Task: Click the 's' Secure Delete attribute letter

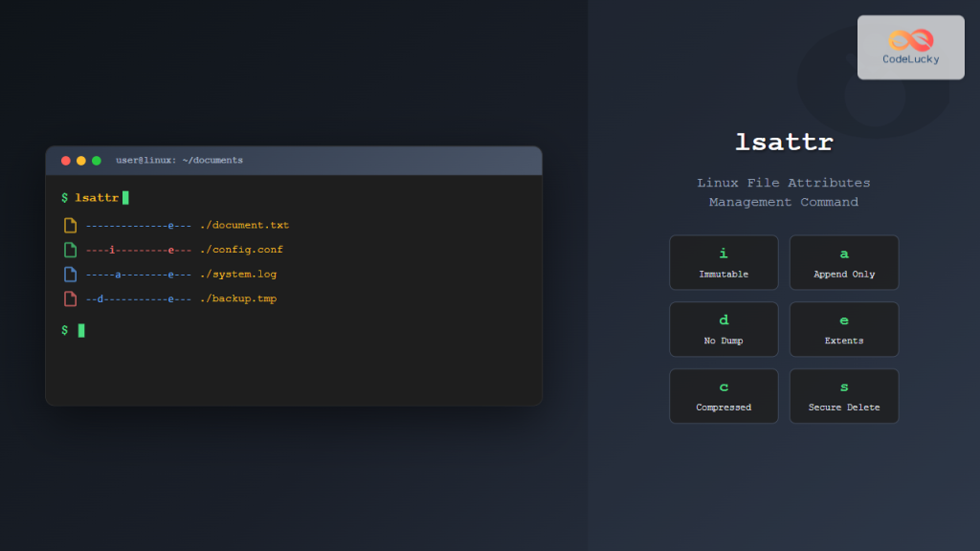Action: coord(843,386)
